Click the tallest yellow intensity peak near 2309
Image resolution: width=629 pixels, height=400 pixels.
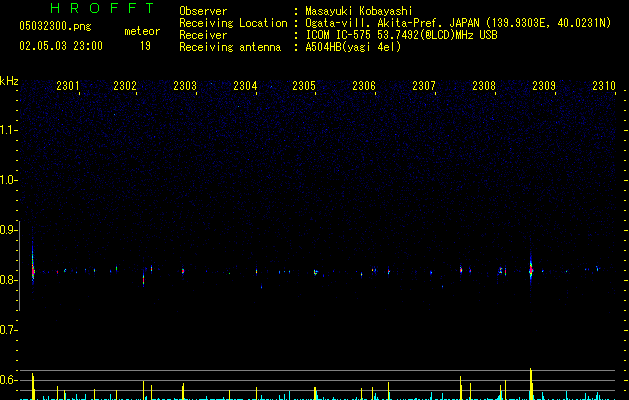pos(531,384)
